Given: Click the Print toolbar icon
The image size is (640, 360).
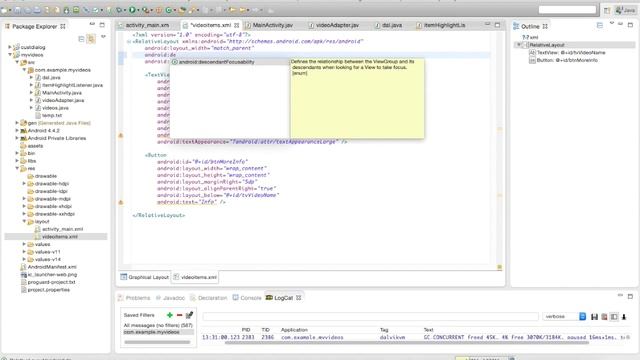Looking at the screenshot, I should click(37, 10).
